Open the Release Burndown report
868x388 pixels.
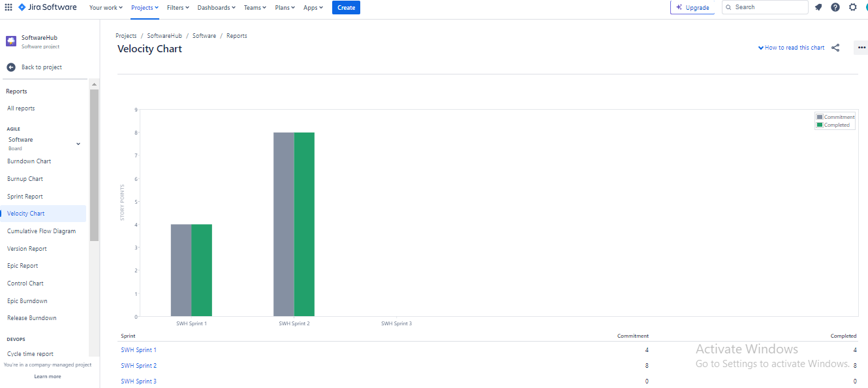click(x=31, y=318)
